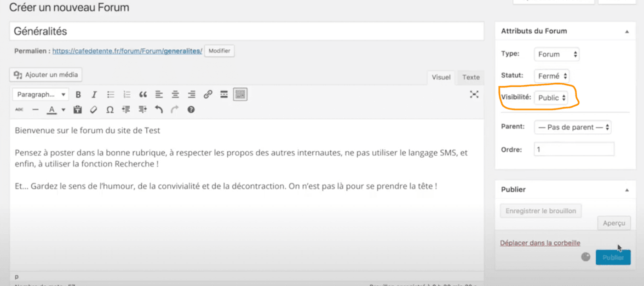This screenshot has width=644, height=286.
Task: Enable distraction-free fullscreen mode
Action: click(474, 94)
